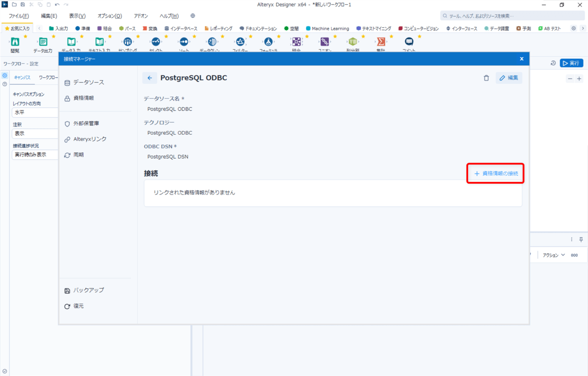Open the 表示(V) menu
The image size is (588, 376).
click(x=77, y=16)
